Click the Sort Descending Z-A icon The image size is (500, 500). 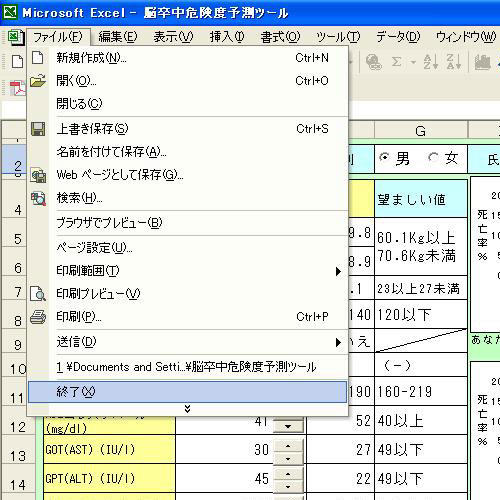pyautogui.click(x=454, y=62)
